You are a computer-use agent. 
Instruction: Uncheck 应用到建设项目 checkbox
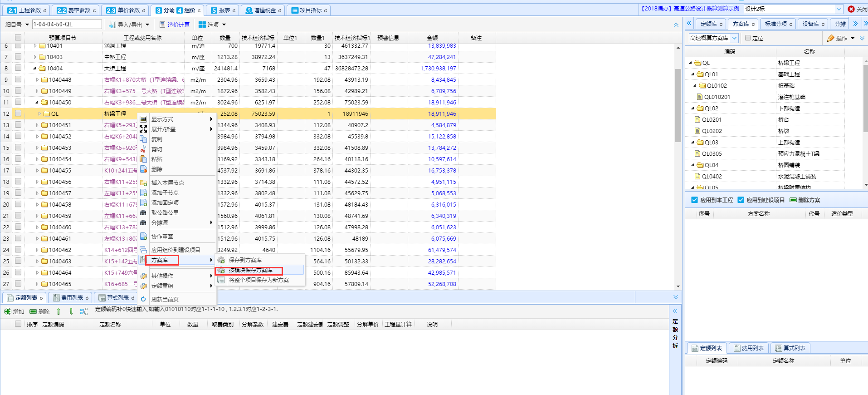coord(741,200)
